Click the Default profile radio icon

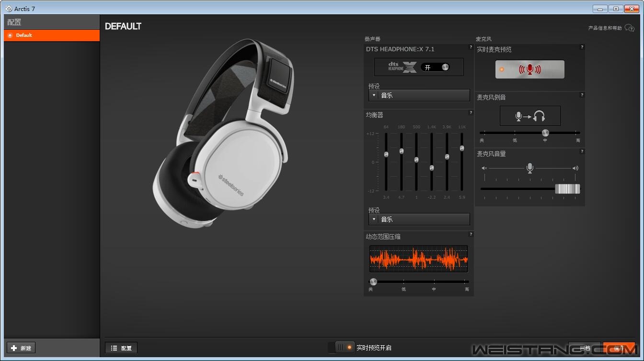(10, 35)
